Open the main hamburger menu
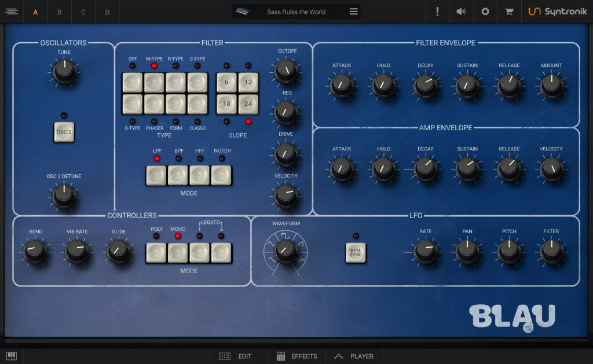Image resolution: width=593 pixels, height=364 pixels. (12, 12)
